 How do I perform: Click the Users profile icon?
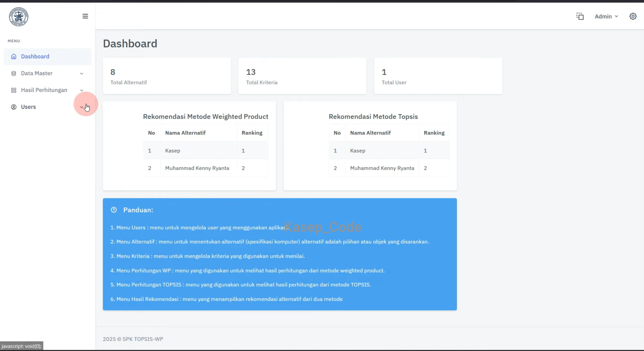point(14,107)
